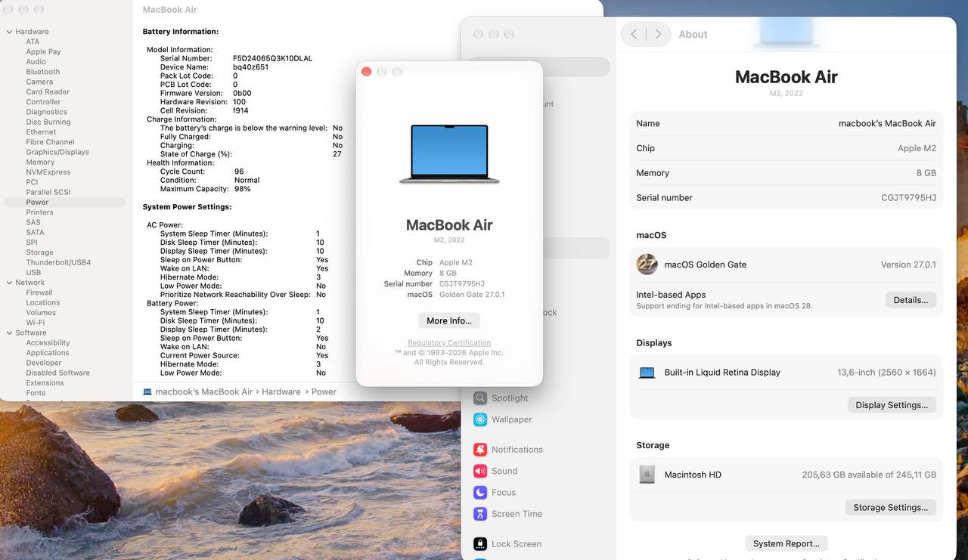Screen dimensions: 968x560
Task: Click serial number CGJT9795HJ in Settings
Action: [x=908, y=198]
